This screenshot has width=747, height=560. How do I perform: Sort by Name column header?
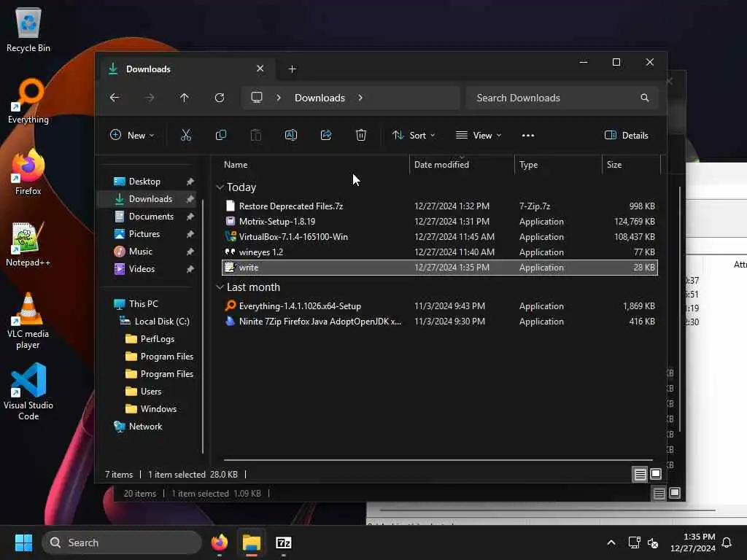[314, 164]
